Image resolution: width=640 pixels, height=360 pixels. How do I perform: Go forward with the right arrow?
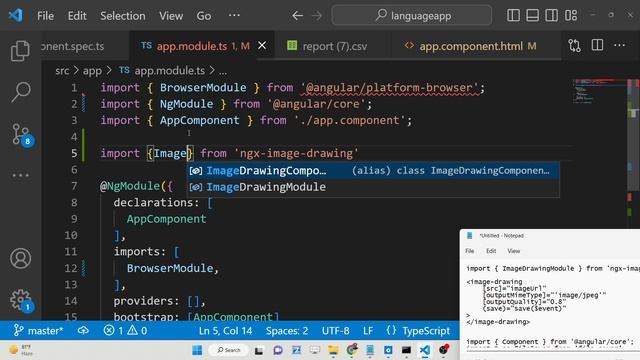coord(317,16)
